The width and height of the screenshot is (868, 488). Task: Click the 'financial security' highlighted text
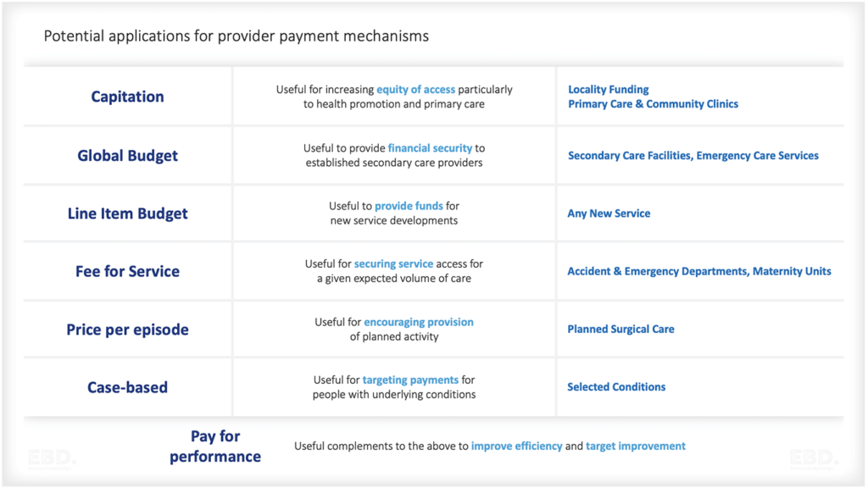[430, 147]
